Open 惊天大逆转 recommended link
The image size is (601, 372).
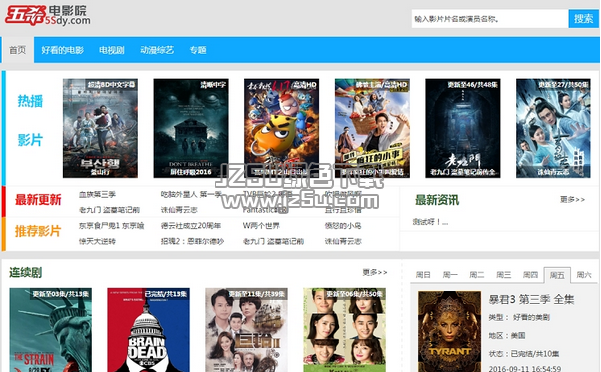pyautogui.click(x=97, y=241)
